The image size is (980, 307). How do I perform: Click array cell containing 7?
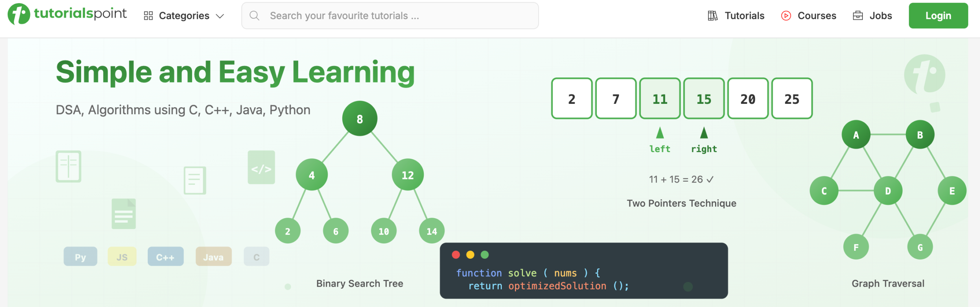(x=616, y=99)
